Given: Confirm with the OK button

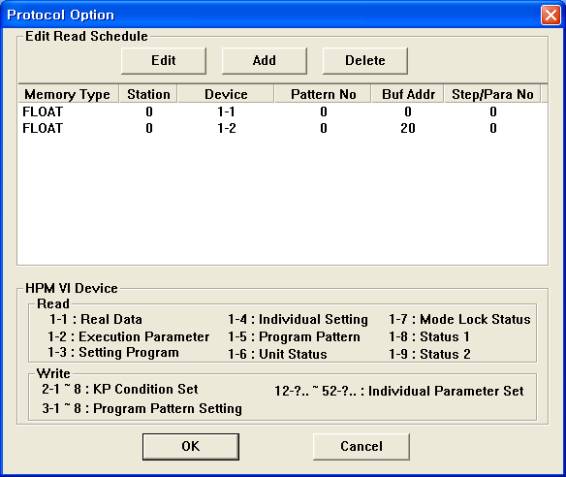Looking at the screenshot, I should (191, 447).
